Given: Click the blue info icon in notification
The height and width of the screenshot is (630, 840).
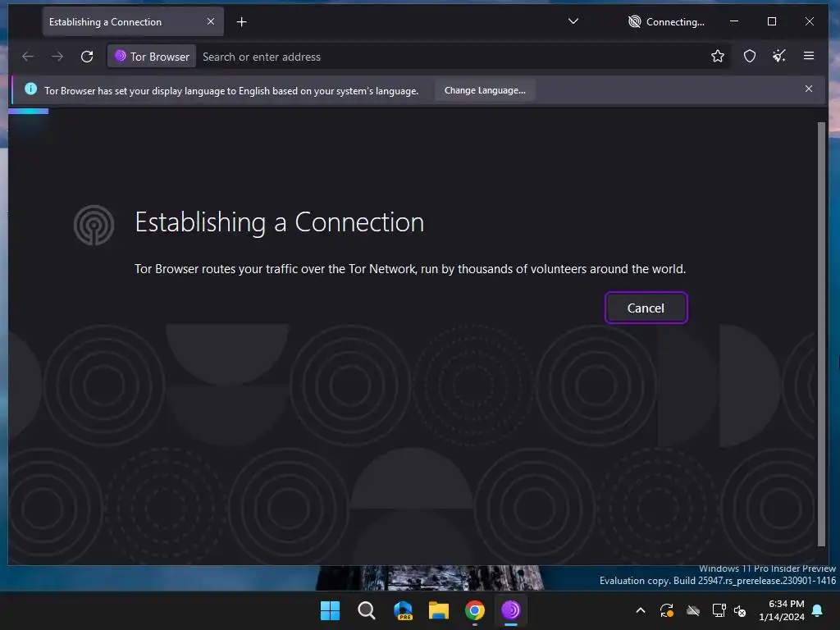Looking at the screenshot, I should coord(30,89).
